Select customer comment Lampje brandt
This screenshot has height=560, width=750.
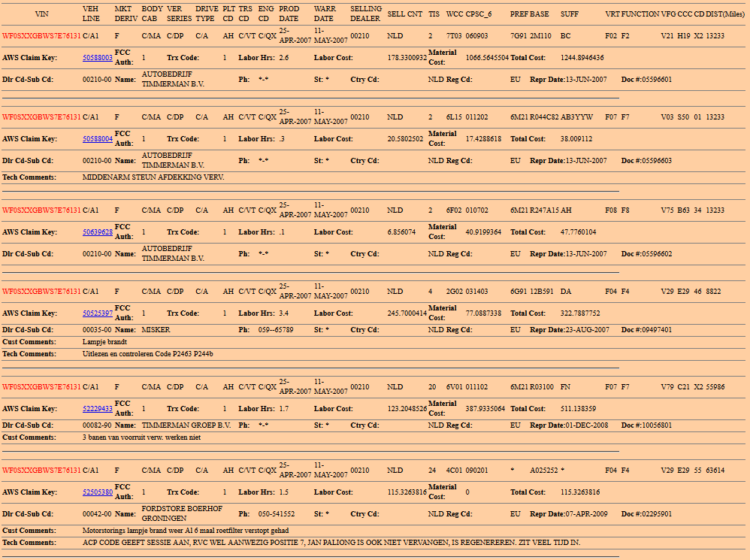[x=103, y=342]
